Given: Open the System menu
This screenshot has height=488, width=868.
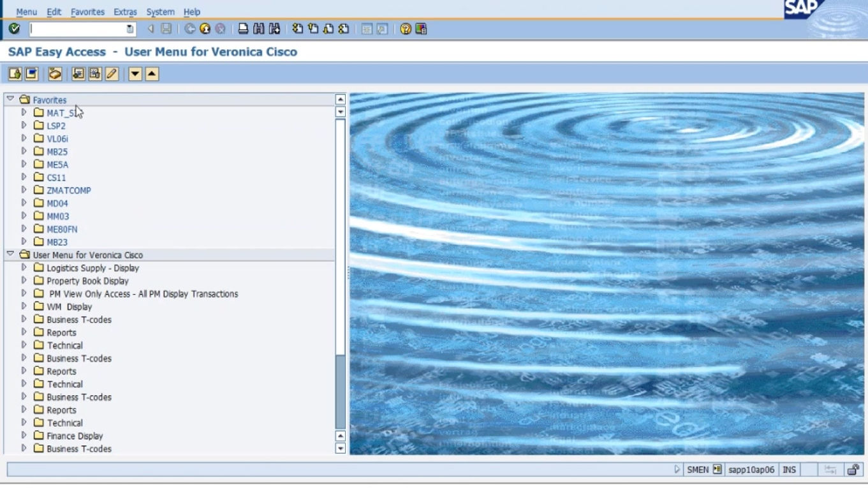Looking at the screenshot, I should point(160,11).
